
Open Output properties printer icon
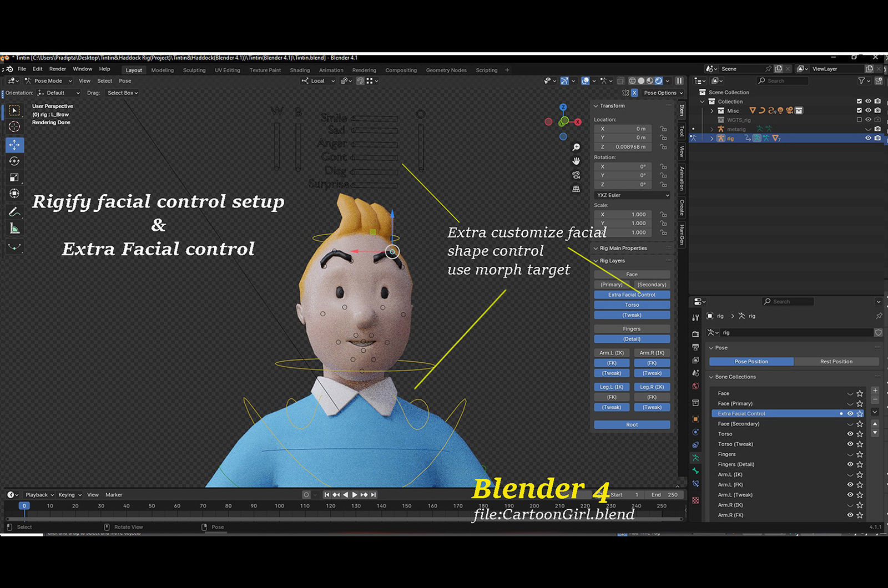(695, 347)
